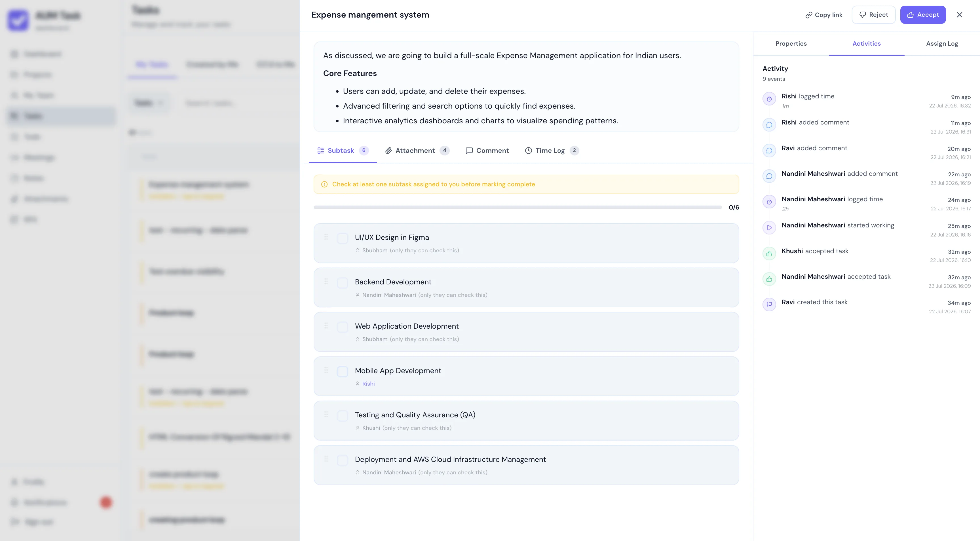The height and width of the screenshot is (541, 980).
Task: Open the Comment tab
Action: (x=487, y=151)
